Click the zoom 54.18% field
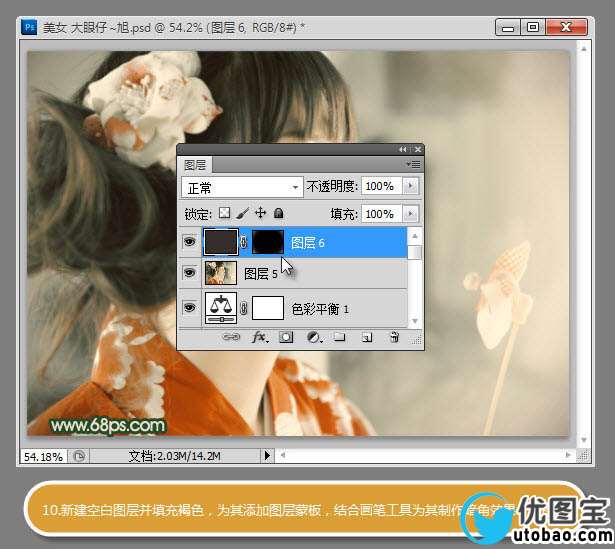This screenshot has width=615, height=549. pos(44,456)
